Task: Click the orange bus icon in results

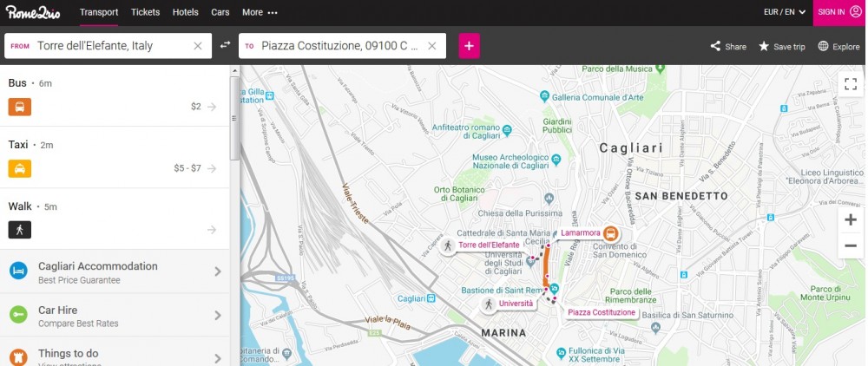Action: (20, 107)
